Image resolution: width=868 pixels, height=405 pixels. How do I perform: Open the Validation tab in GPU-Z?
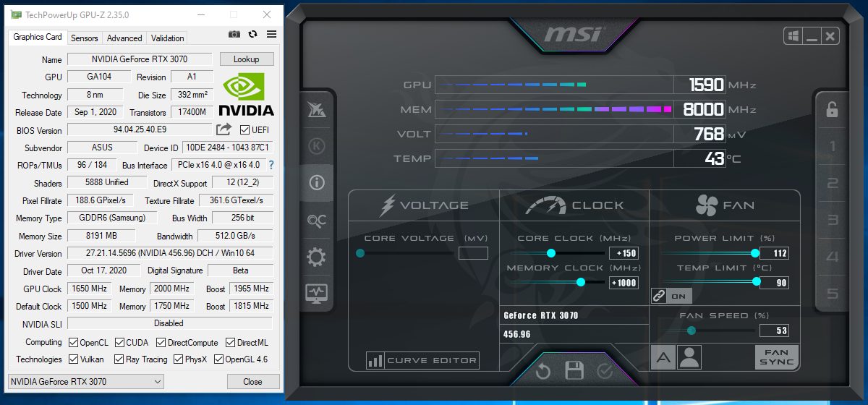168,38
